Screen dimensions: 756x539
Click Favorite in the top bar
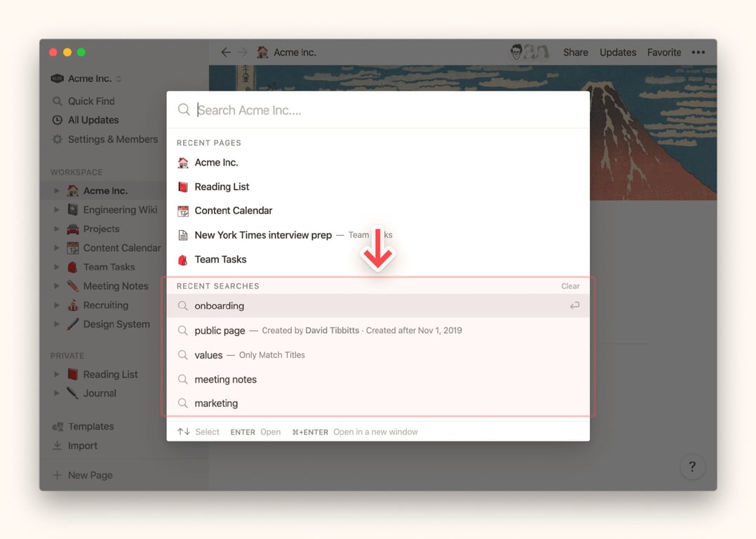(664, 52)
